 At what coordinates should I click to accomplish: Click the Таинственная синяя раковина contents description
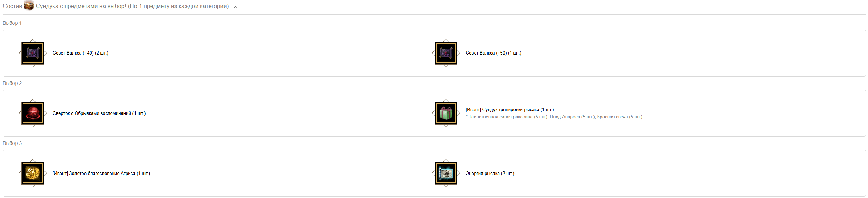554,117
